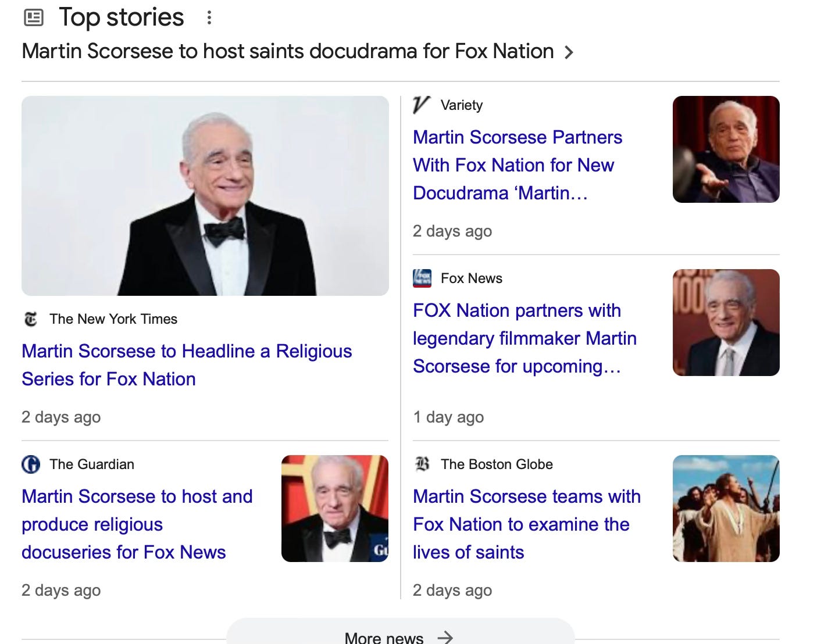Expand the saints docudrama story headline chevron
Viewport: 835px width, 644px height.
(x=569, y=52)
